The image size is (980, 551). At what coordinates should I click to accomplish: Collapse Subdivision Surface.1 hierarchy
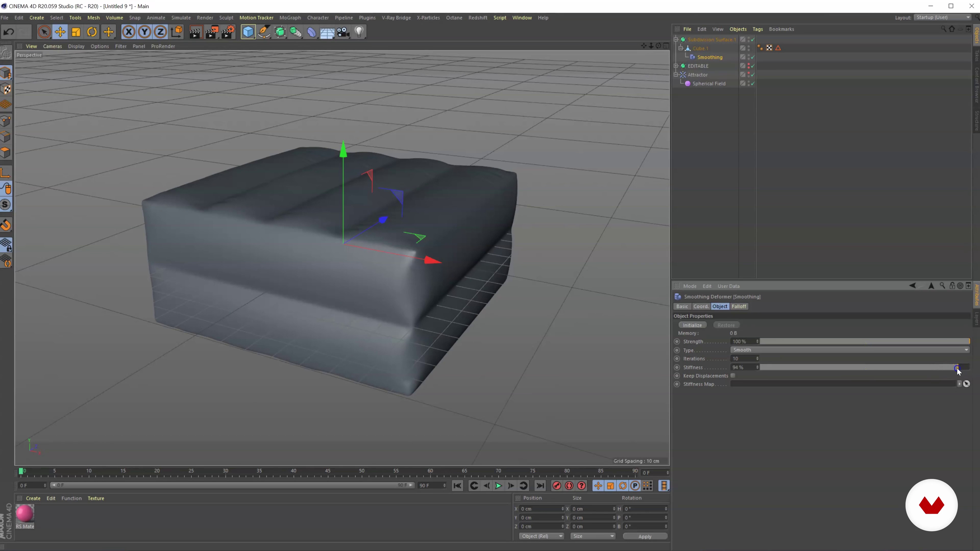pyautogui.click(x=676, y=40)
